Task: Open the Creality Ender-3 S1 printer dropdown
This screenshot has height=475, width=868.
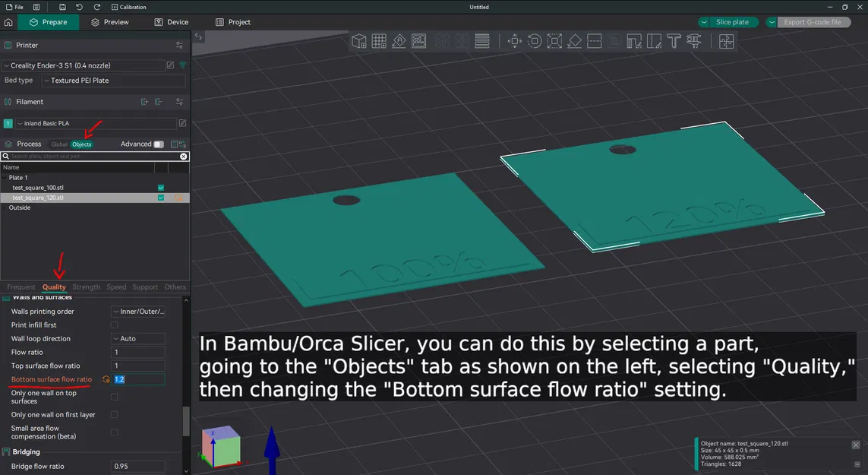Action: pyautogui.click(x=83, y=65)
